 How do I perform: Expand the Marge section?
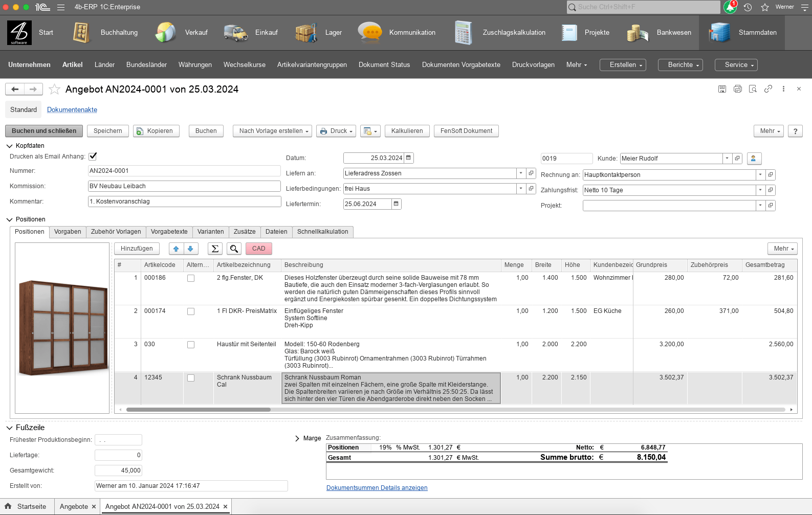point(297,438)
